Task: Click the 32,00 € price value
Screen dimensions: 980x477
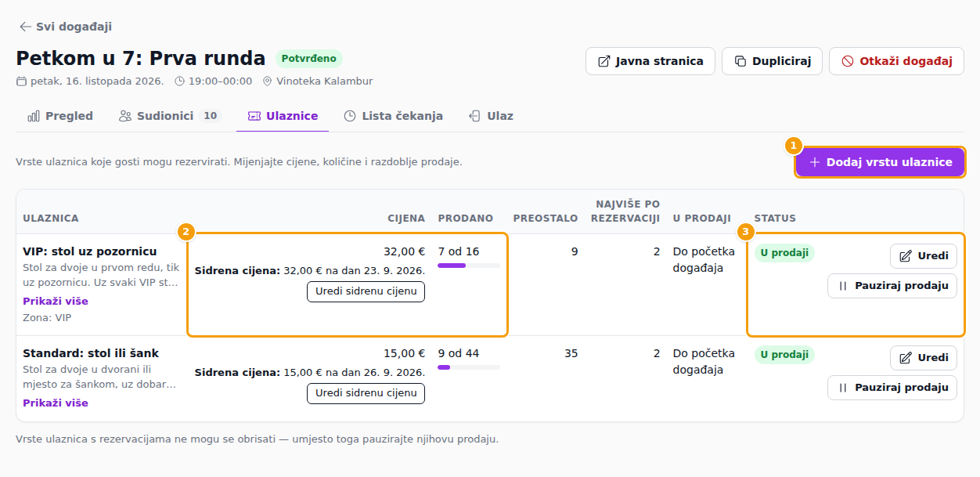Action: coord(404,251)
